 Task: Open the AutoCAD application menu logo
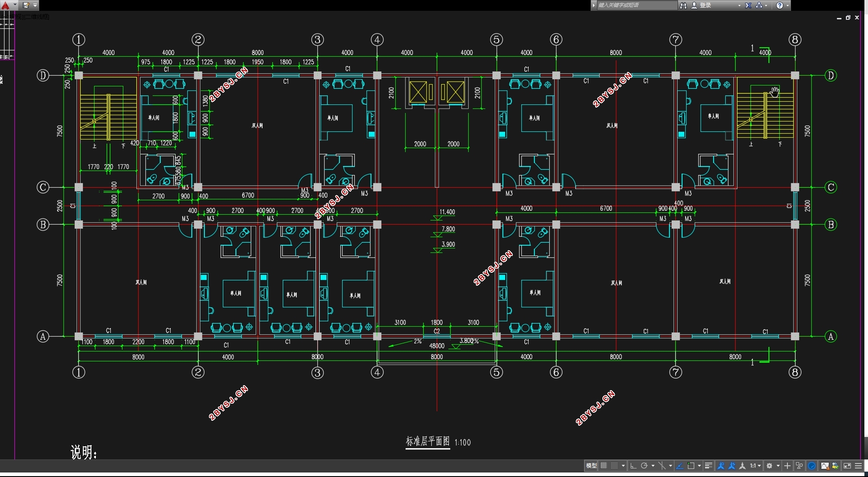tap(5, 5)
